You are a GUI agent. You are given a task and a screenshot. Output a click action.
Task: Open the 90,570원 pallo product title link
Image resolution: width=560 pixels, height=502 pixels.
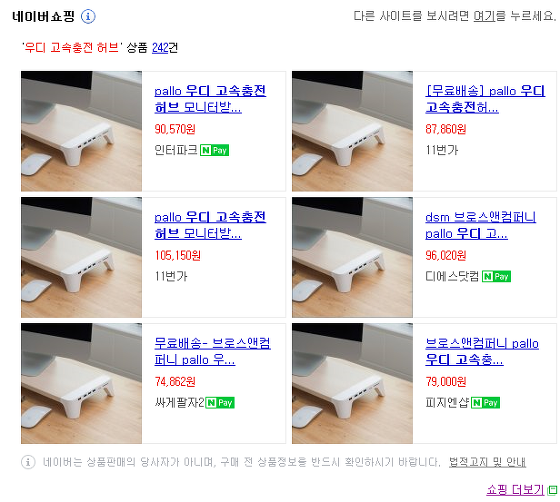pyautogui.click(x=210, y=99)
